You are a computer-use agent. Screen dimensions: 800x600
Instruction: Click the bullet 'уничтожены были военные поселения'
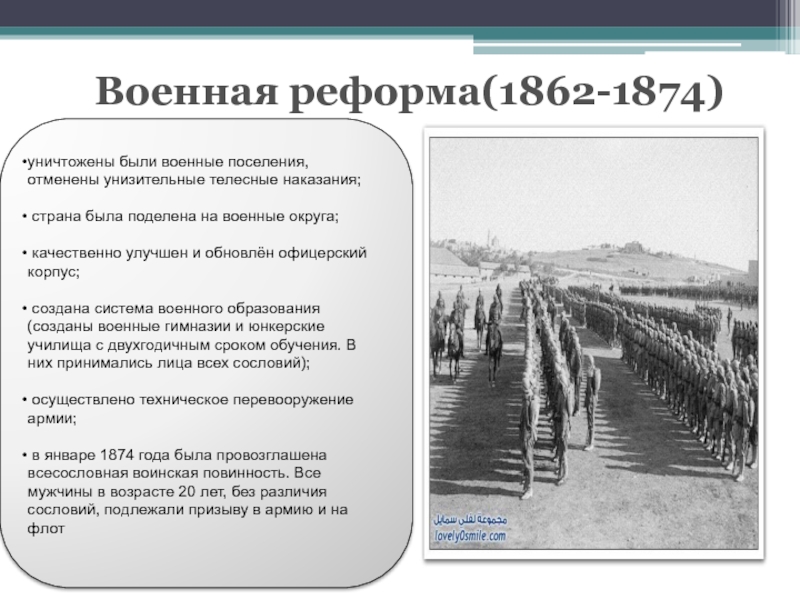pos(166,162)
